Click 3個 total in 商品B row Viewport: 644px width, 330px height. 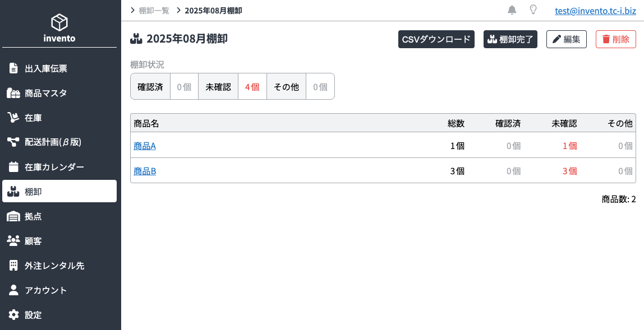(x=457, y=171)
